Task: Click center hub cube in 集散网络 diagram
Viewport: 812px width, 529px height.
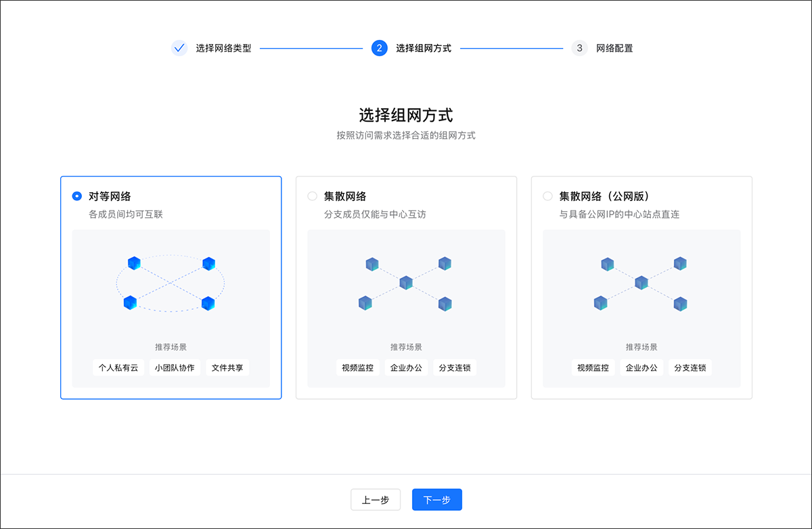Action: tap(405, 282)
